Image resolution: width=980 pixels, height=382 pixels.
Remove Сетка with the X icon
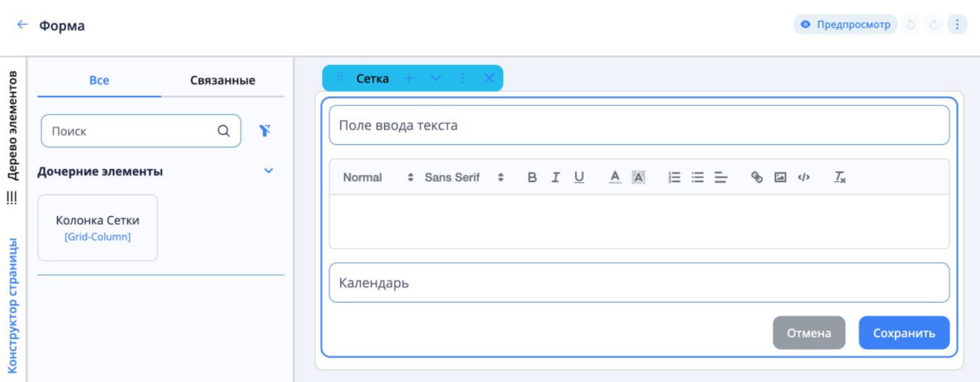[489, 78]
